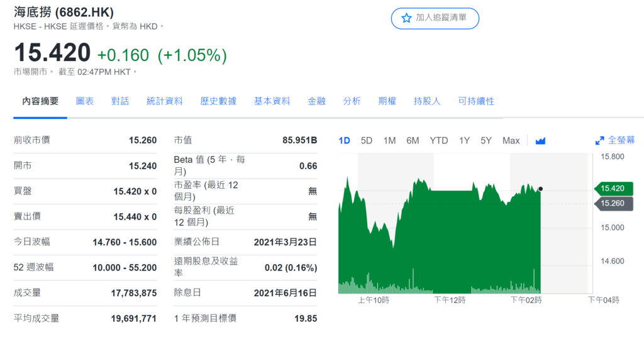The height and width of the screenshot is (339, 644).
Task: Select YTD chart range
Action: click(x=438, y=141)
